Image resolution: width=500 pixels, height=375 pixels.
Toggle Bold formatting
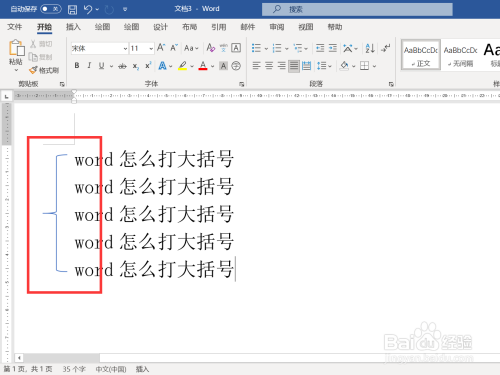pyautogui.click(x=77, y=66)
